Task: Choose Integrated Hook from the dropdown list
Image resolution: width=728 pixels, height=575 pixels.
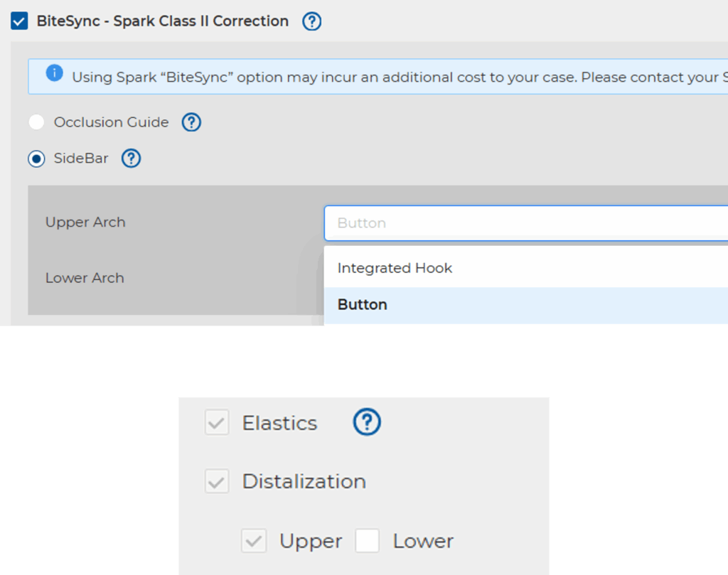Action: pos(395,268)
